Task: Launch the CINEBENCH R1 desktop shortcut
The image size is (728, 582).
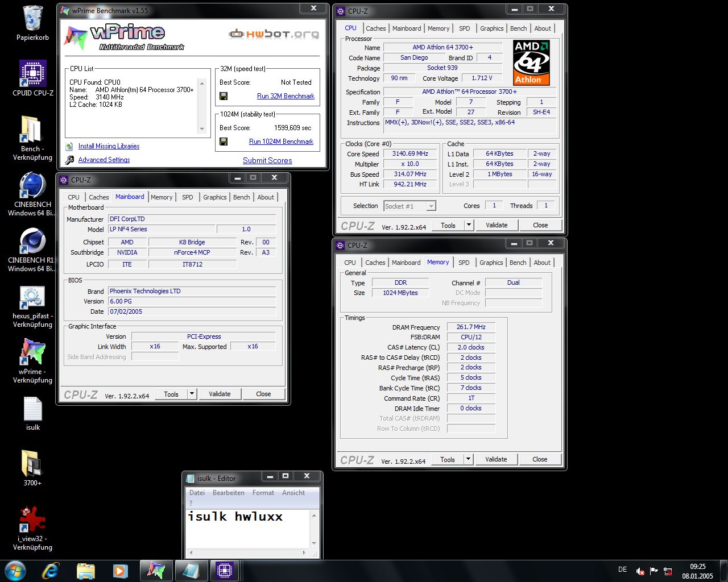Action: 32,241
